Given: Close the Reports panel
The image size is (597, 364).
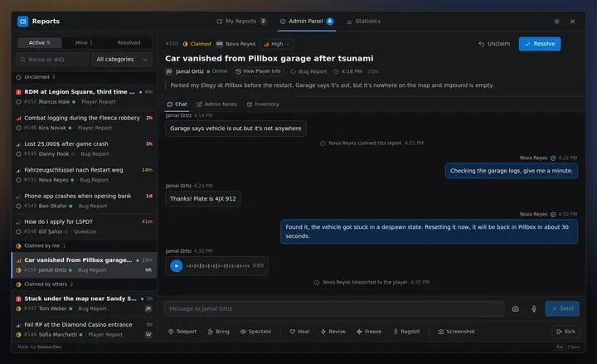Looking at the screenshot, I should point(572,22).
